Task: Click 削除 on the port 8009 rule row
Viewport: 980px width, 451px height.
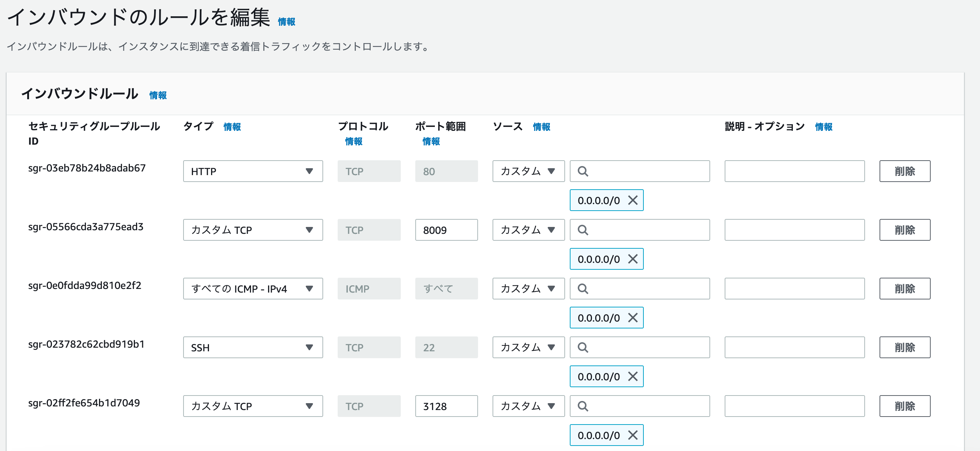Action: [905, 230]
